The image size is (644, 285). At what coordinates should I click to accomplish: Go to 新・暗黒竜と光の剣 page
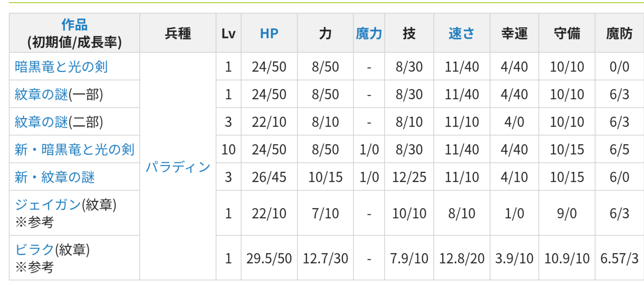click(x=75, y=149)
